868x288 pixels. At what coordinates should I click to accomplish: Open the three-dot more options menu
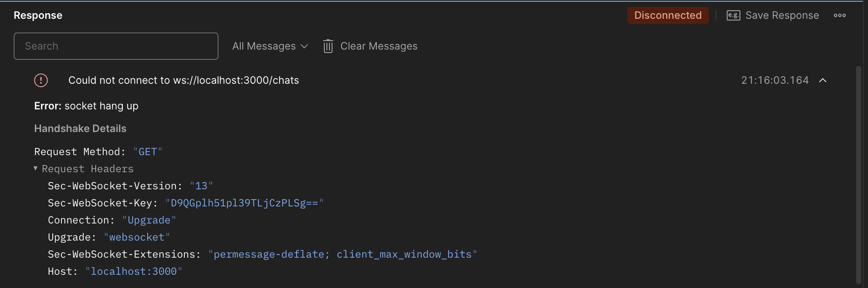[x=839, y=15]
